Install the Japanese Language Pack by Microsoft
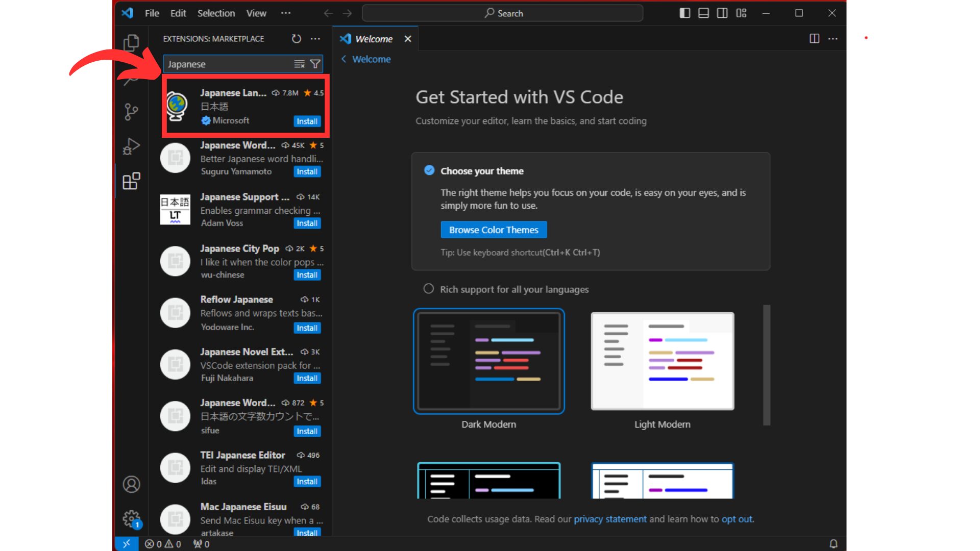 point(307,121)
